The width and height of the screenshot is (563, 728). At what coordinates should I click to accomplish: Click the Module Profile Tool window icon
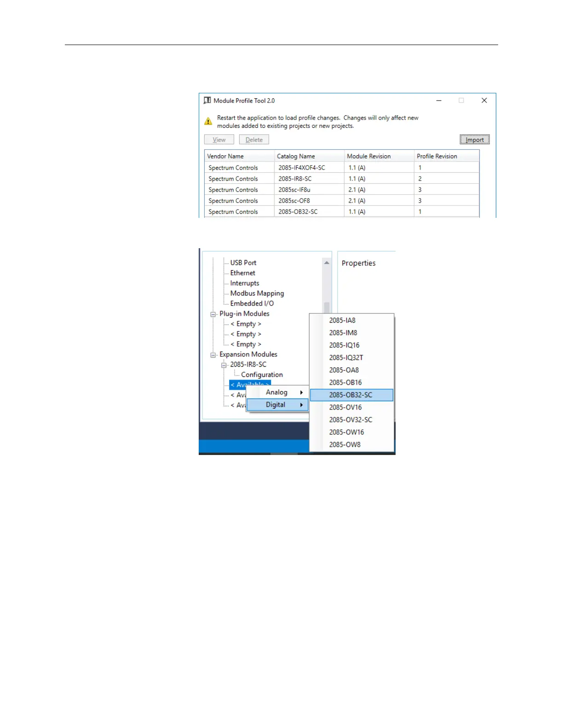[x=207, y=100]
